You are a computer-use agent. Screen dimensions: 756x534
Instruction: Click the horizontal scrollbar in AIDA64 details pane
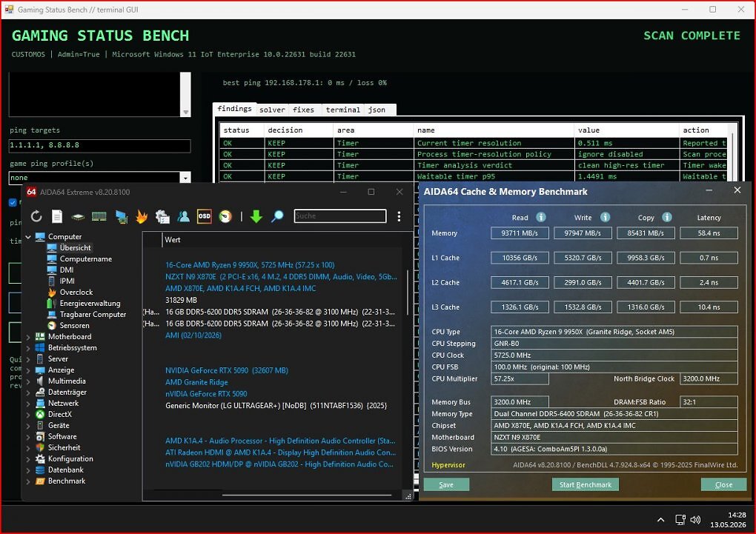pos(307,495)
